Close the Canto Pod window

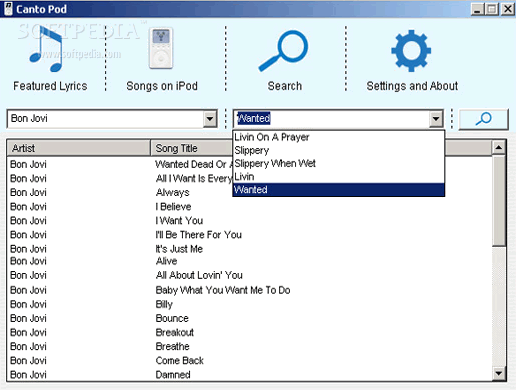(508, 9)
